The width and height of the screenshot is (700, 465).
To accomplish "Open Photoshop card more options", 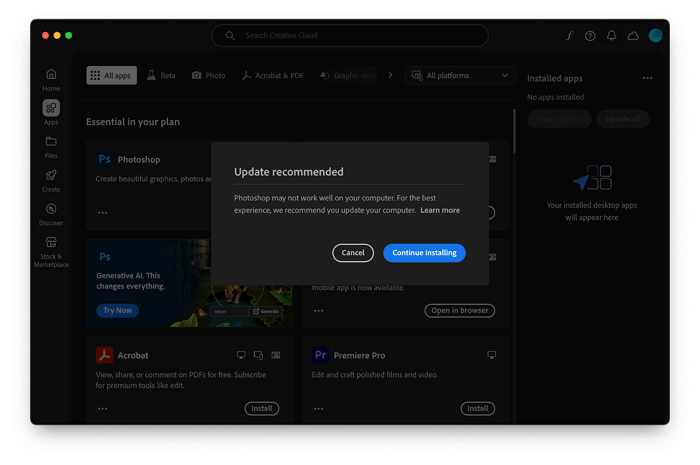I will point(103,213).
